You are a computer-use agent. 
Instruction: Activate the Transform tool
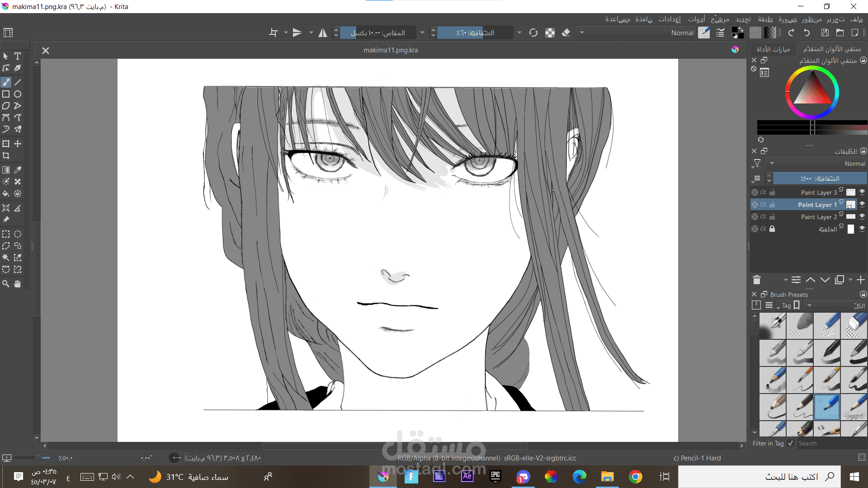tap(6, 144)
